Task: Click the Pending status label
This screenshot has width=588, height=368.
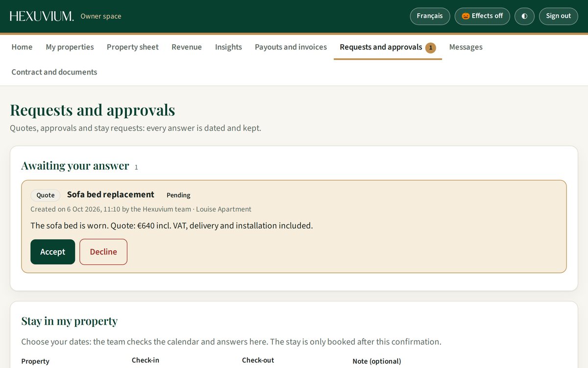Action: (x=178, y=195)
